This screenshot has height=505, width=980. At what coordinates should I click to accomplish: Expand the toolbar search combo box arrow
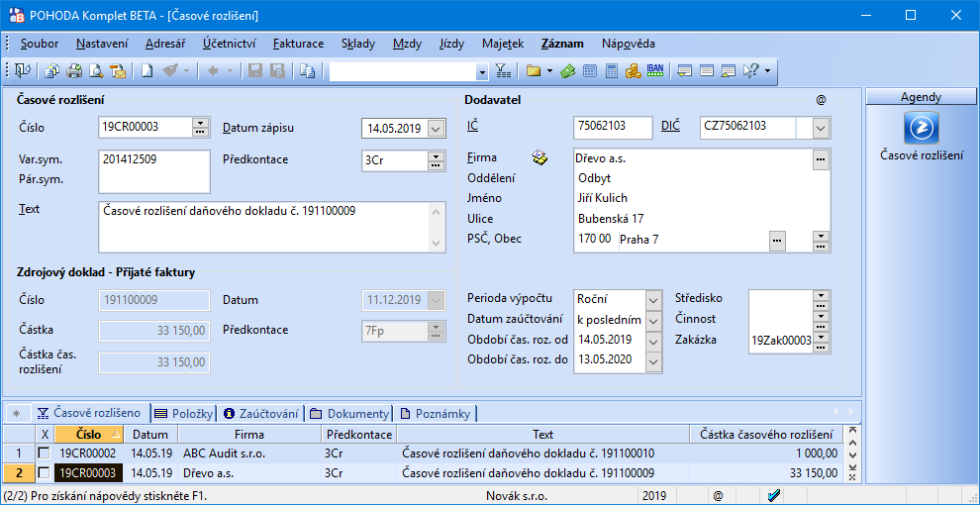[x=482, y=72]
